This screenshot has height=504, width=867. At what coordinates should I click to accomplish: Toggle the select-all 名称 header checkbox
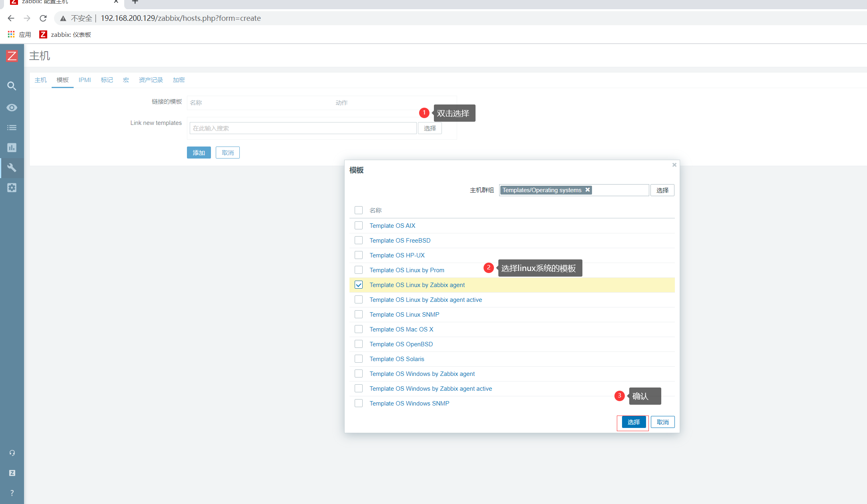359,210
